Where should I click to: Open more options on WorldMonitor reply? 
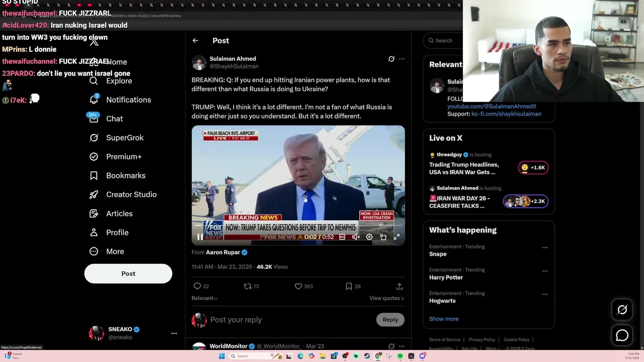tap(401, 346)
